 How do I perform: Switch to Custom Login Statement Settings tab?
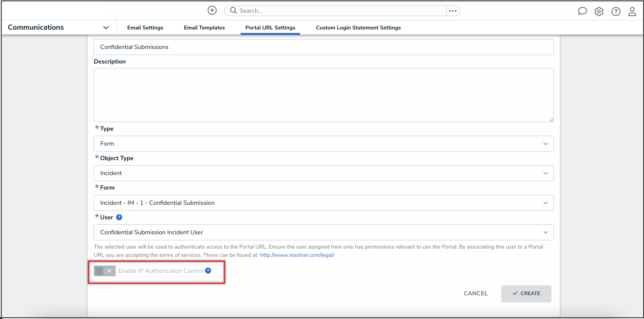(358, 28)
